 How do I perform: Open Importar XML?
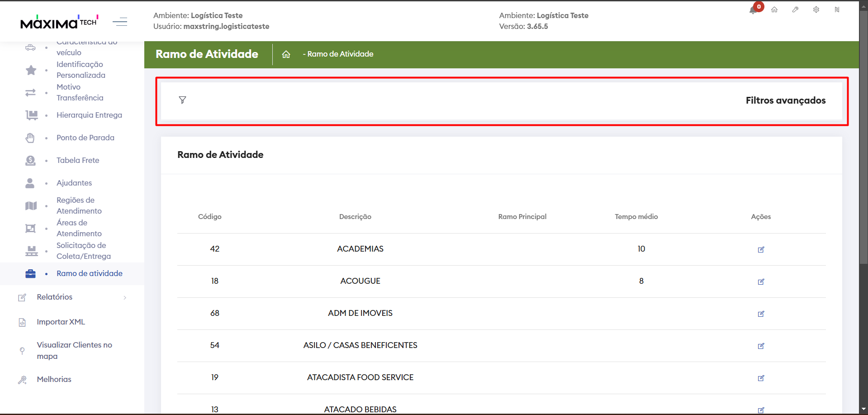(61, 322)
